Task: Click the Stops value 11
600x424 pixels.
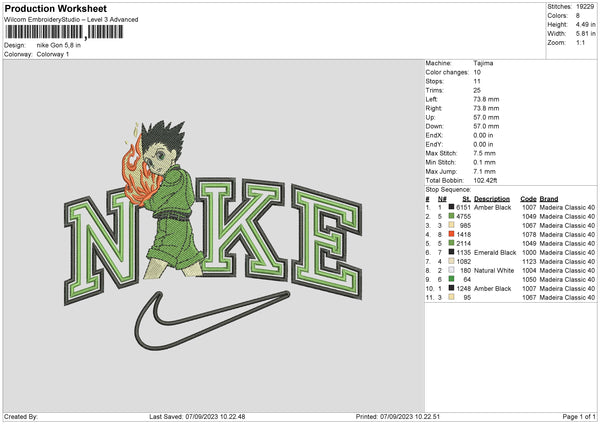Action: 476,81
